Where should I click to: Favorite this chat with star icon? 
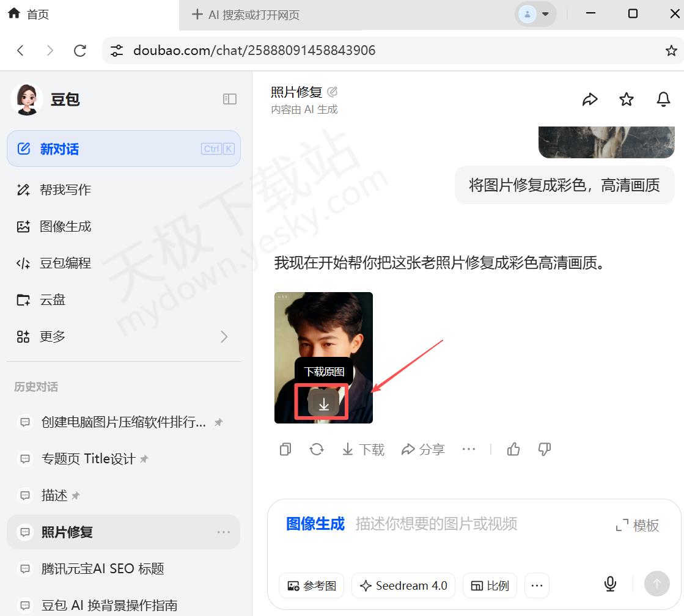click(x=627, y=99)
